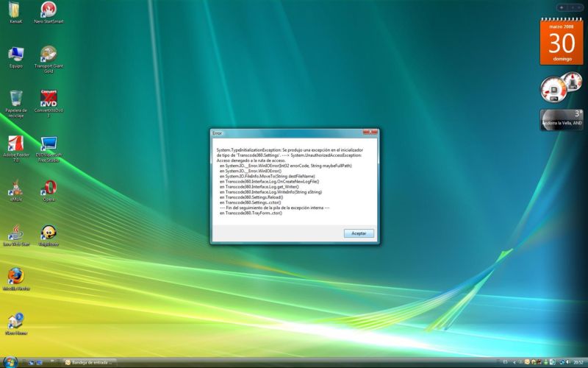
Task: Click 'en System.IO.FileInfo.MoveTo' stack trace line
Action: (x=268, y=176)
